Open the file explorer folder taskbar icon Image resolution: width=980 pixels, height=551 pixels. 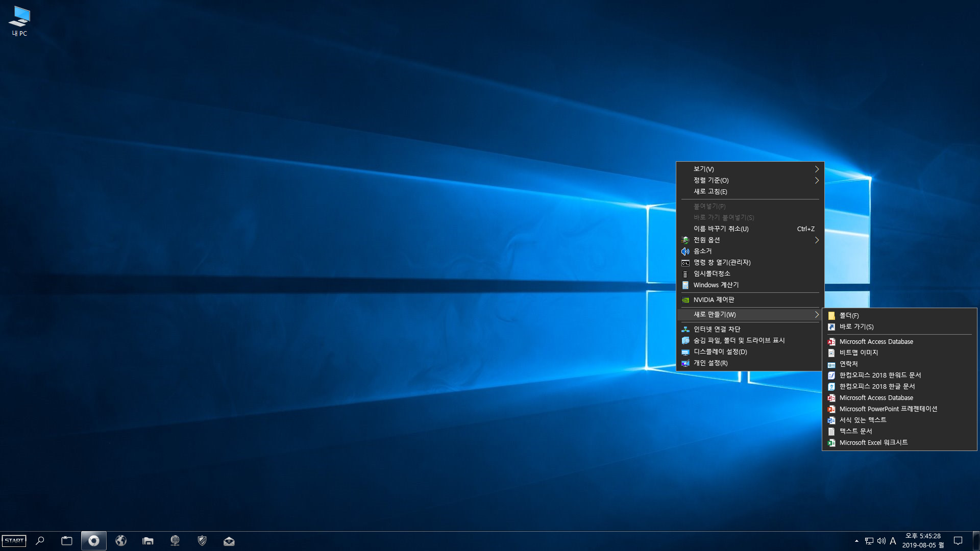(148, 541)
